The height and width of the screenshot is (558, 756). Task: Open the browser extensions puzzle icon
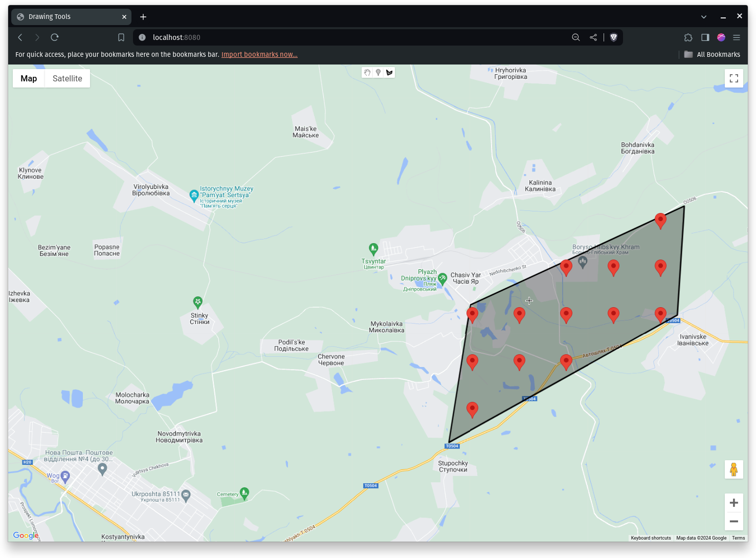coord(688,37)
